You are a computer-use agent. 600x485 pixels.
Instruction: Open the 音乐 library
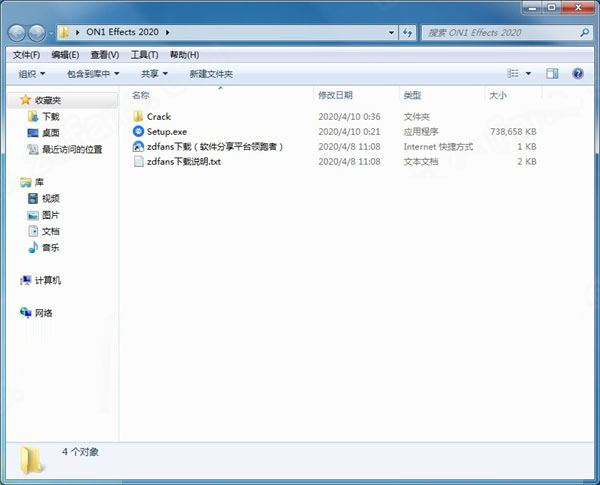pyautogui.click(x=51, y=248)
